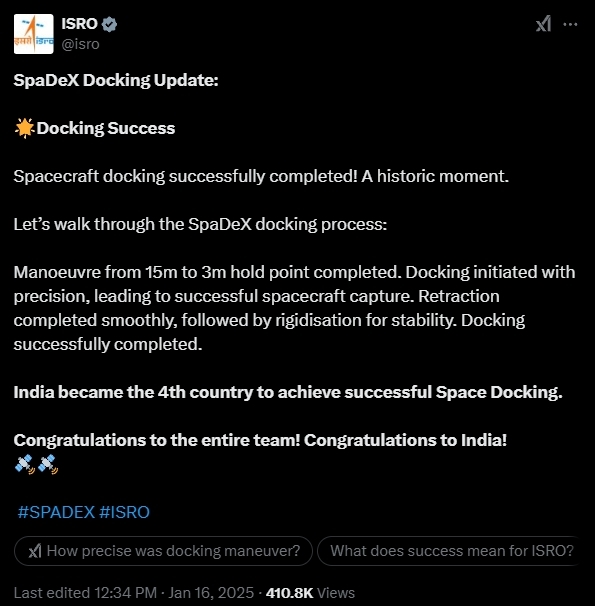
Task: Open the ISRO profile avatar
Action: pyautogui.click(x=34, y=34)
